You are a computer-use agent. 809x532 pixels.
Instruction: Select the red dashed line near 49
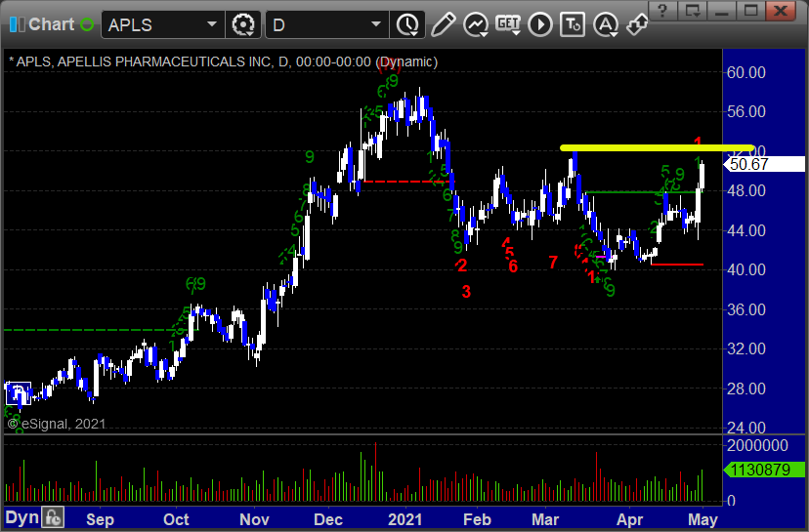[407, 182]
